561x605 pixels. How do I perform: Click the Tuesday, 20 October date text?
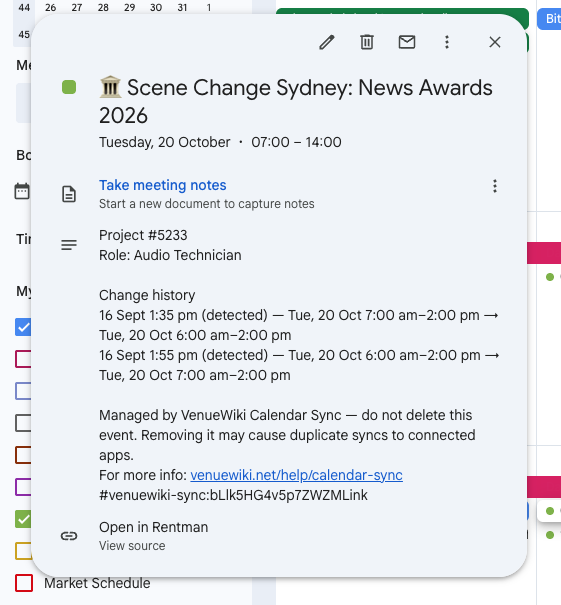(x=164, y=142)
